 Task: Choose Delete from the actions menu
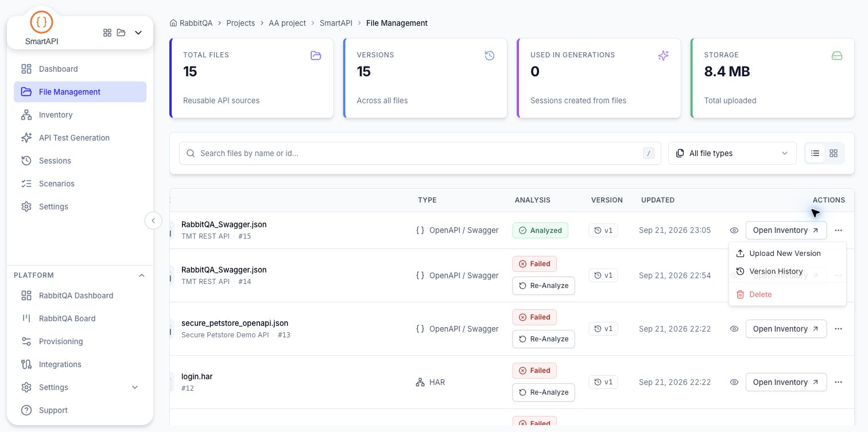point(787,294)
